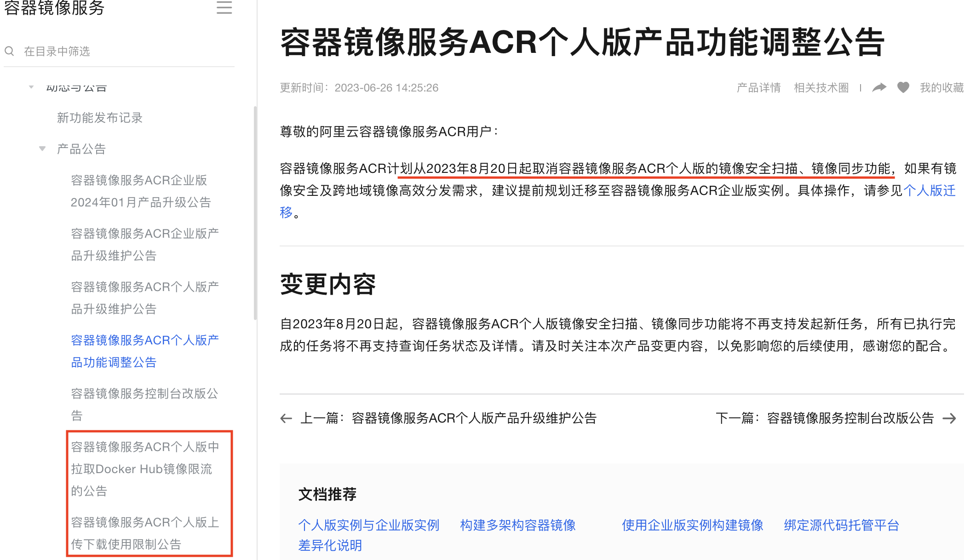Click the 更新时间 2023-06-26 timestamp
976x560 pixels.
tap(359, 87)
